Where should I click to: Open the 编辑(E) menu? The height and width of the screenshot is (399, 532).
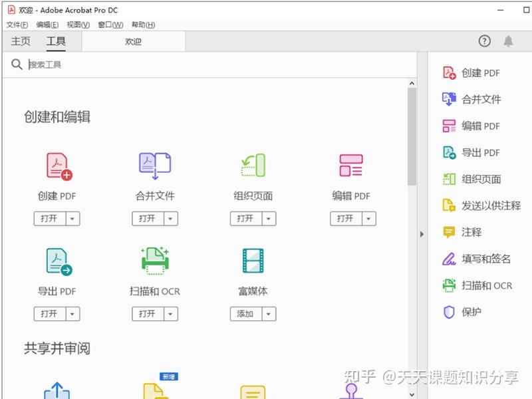(47, 25)
